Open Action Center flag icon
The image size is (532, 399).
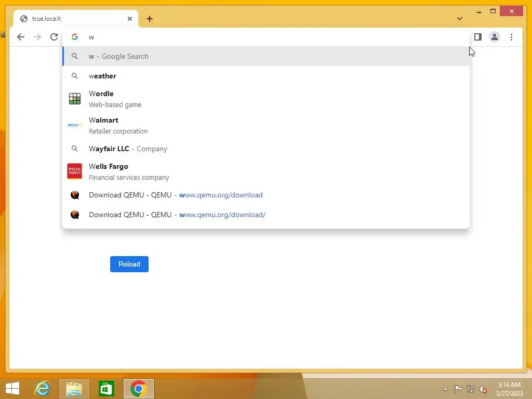[458, 389]
